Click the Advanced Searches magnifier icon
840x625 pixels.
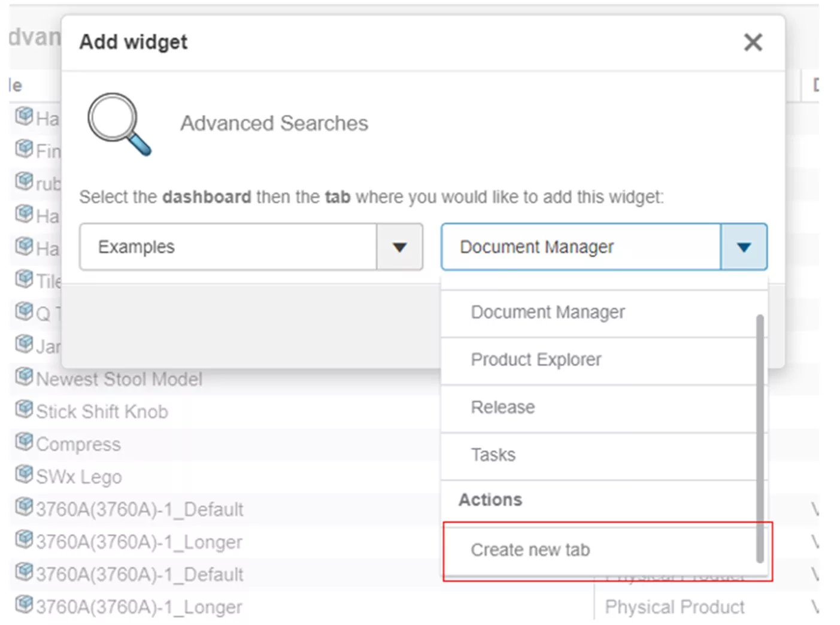tap(119, 124)
